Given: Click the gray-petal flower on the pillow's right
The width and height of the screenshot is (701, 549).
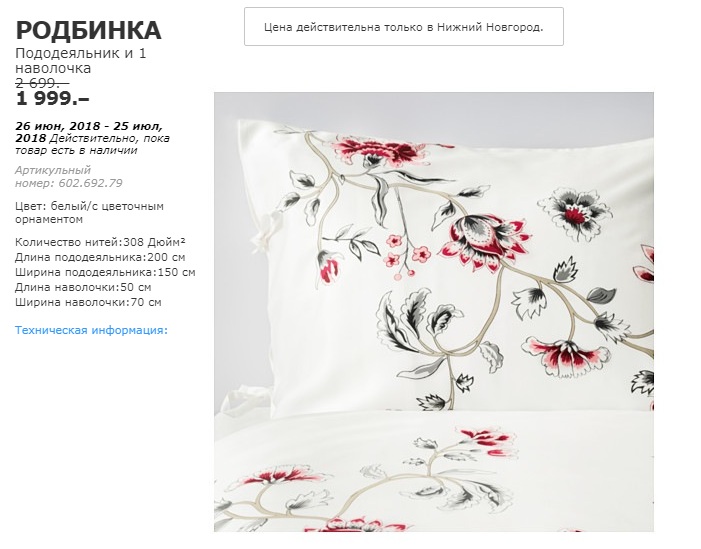Looking at the screenshot, I should point(574,212).
